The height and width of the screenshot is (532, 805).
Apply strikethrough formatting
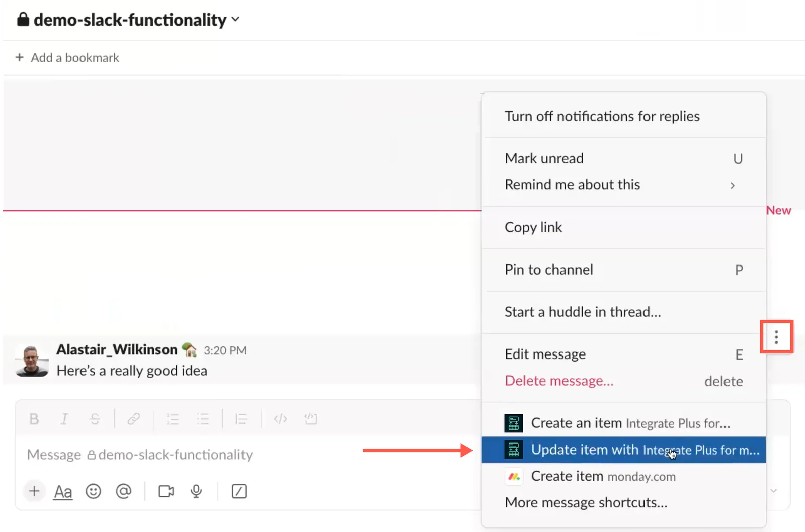[x=95, y=419]
